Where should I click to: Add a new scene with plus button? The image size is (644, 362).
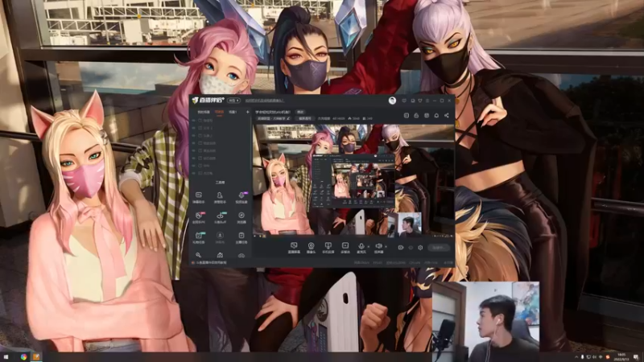coord(248,112)
